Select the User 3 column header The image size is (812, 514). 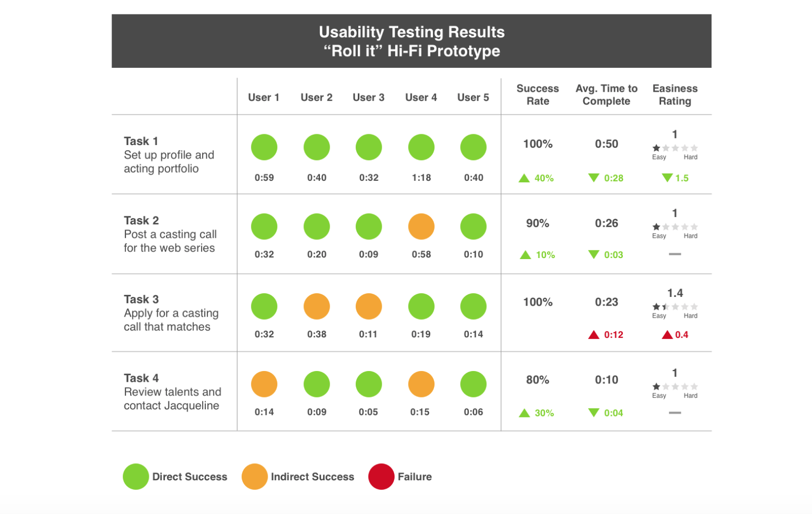(x=369, y=97)
